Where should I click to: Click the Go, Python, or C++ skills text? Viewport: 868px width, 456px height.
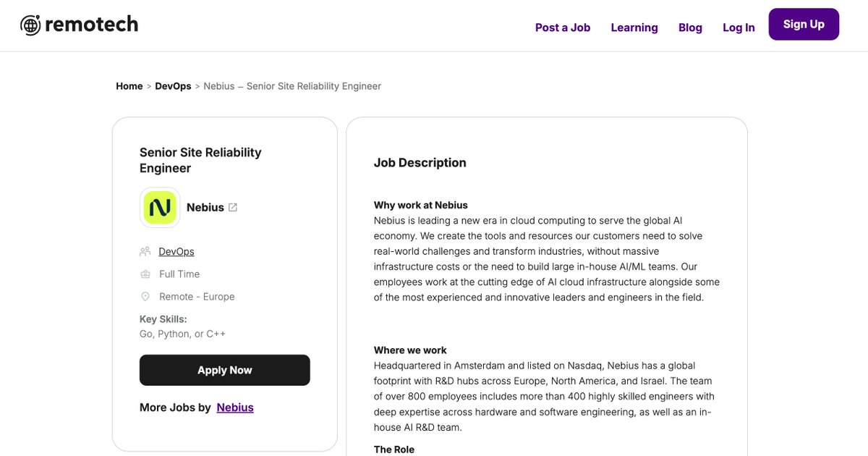point(182,334)
